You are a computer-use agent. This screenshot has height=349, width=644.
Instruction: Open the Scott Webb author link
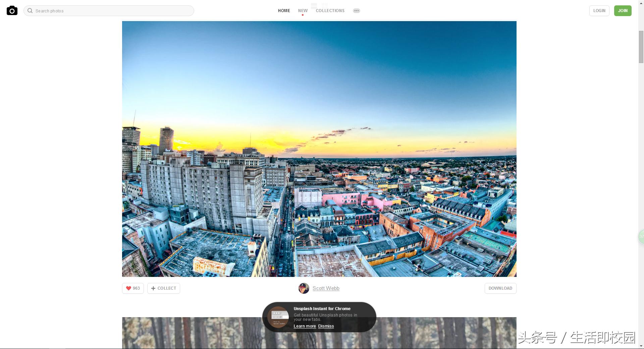click(x=326, y=288)
